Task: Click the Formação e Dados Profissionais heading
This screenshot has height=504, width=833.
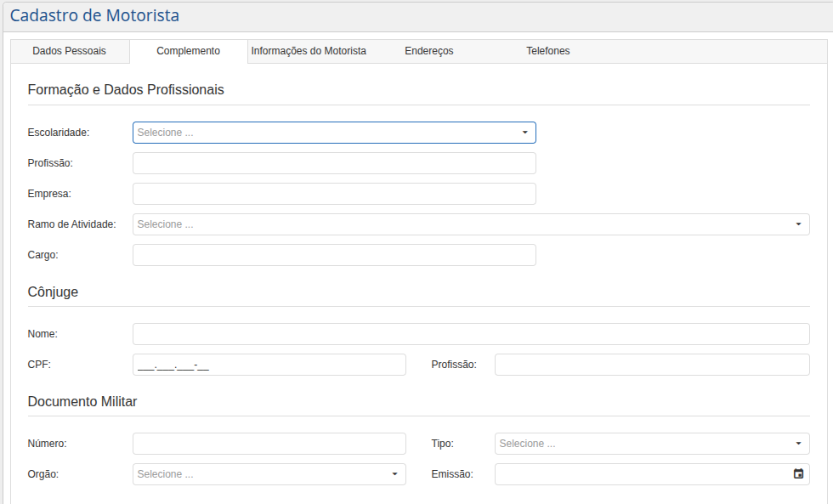Action: [x=126, y=89]
